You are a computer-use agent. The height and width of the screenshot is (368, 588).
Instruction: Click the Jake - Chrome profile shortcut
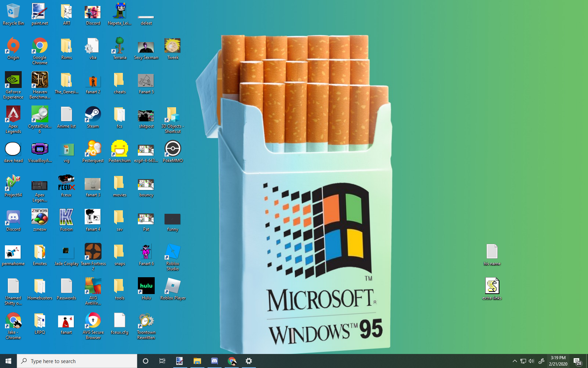pos(13,326)
